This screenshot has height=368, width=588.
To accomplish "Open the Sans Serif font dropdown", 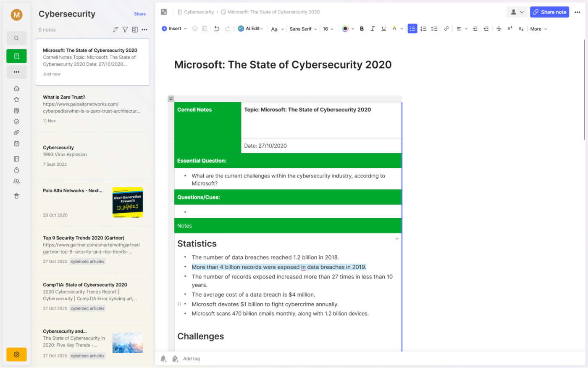I will coord(303,29).
